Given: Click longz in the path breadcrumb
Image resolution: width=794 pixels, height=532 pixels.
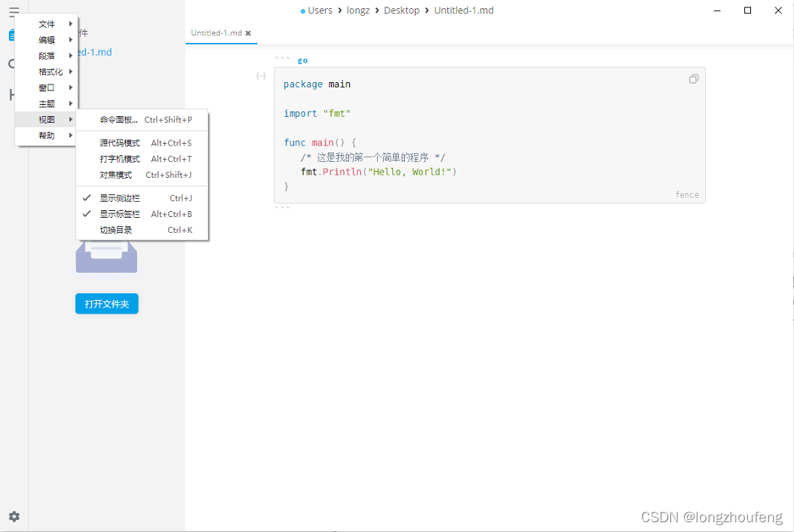Looking at the screenshot, I should [x=358, y=11].
